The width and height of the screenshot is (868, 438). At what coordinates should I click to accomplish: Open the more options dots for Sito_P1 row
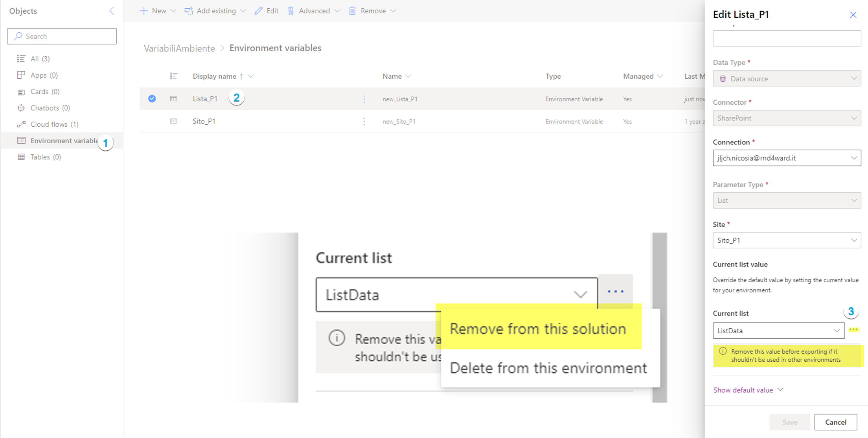point(364,122)
